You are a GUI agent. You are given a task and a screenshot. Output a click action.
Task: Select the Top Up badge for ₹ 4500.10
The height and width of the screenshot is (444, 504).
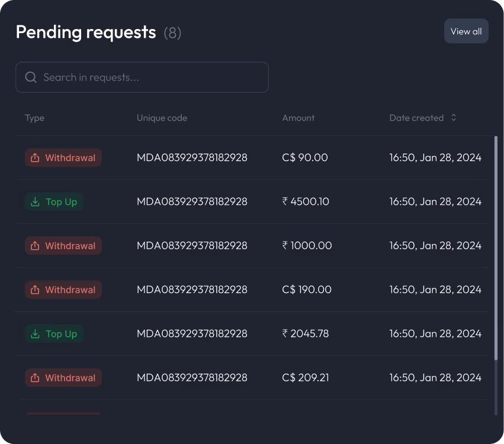tap(54, 202)
